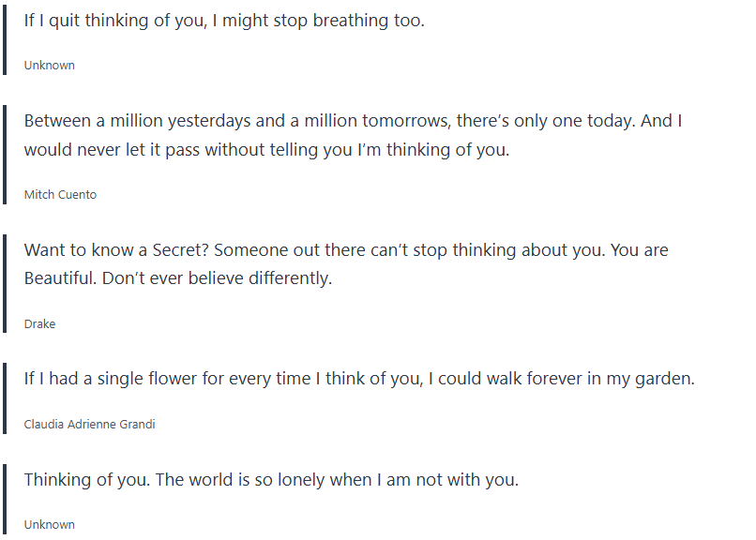The height and width of the screenshot is (540, 756).
Task: Click the vertical bar beside the flower quote
Action: click(x=5, y=397)
